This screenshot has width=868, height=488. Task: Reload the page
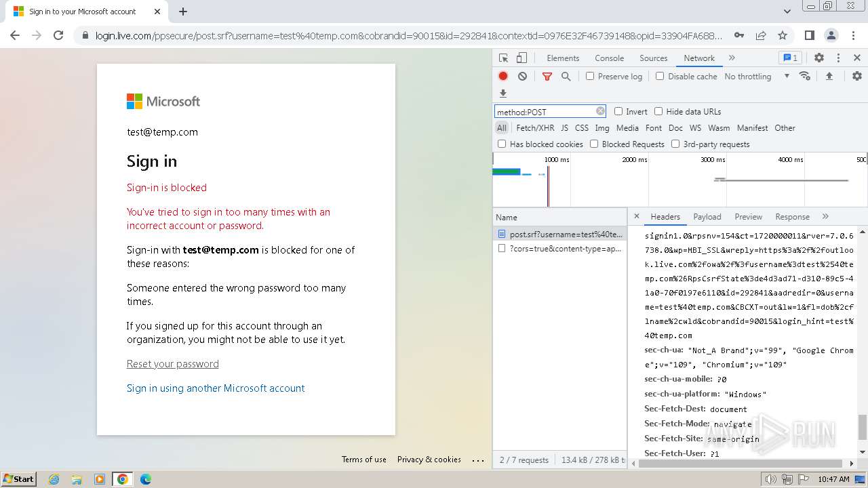tap(58, 35)
